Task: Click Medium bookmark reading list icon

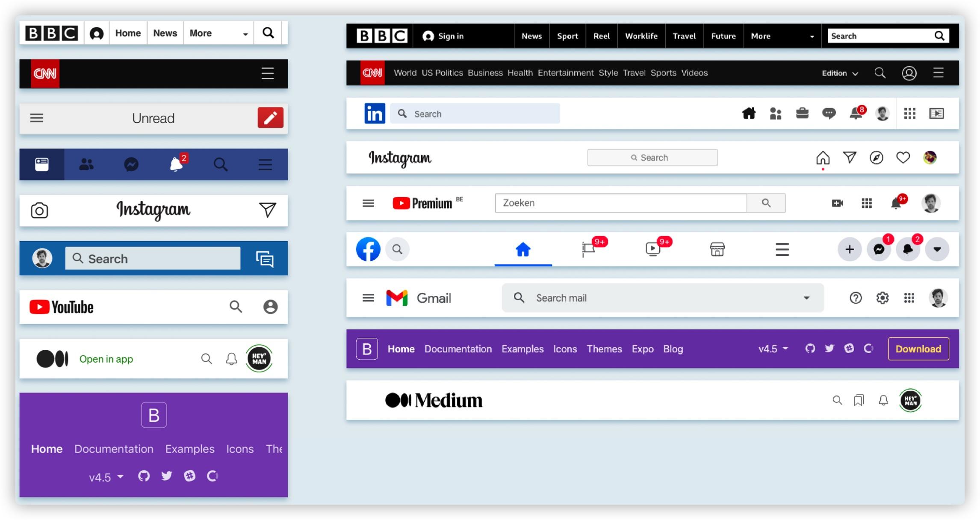Action: (x=859, y=400)
